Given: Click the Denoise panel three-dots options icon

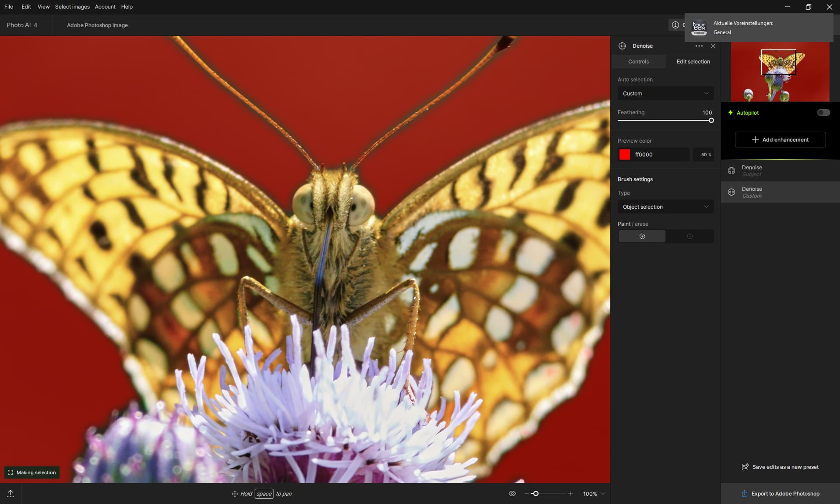Looking at the screenshot, I should pyautogui.click(x=699, y=46).
